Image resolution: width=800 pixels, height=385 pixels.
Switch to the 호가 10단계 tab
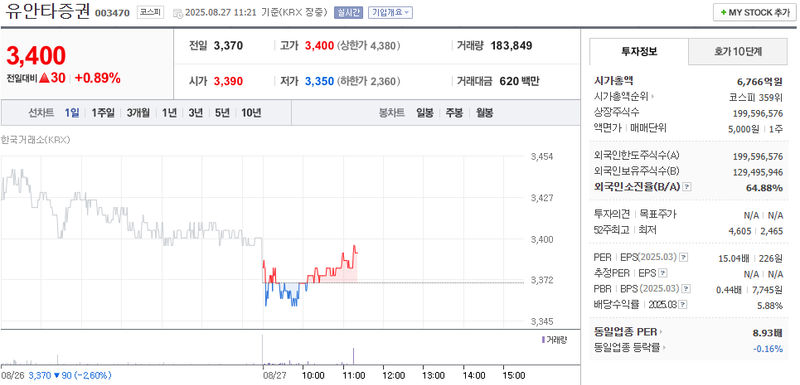click(x=738, y=51)
